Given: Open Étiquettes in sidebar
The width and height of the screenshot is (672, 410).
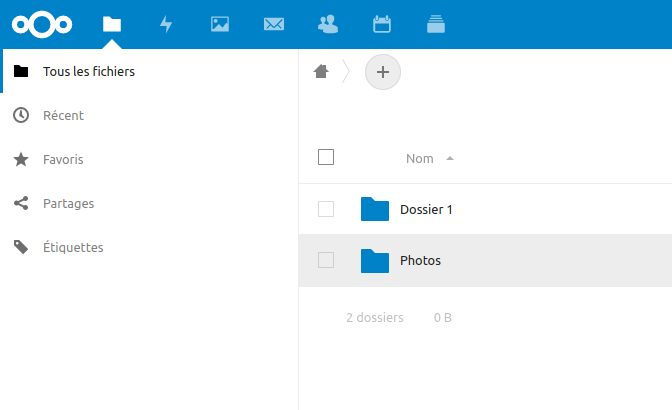Looking at the screenshot, I should 73,247.
